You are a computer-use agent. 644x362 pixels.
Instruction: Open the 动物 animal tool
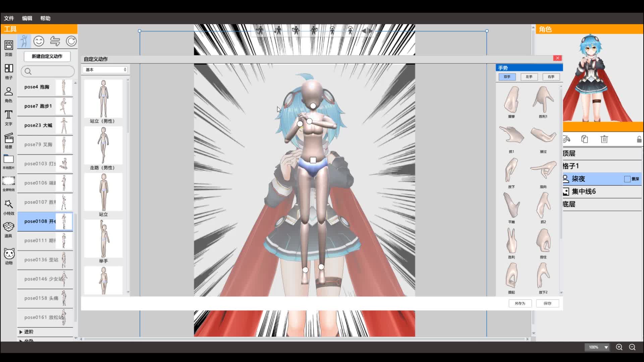pos(9,254)
